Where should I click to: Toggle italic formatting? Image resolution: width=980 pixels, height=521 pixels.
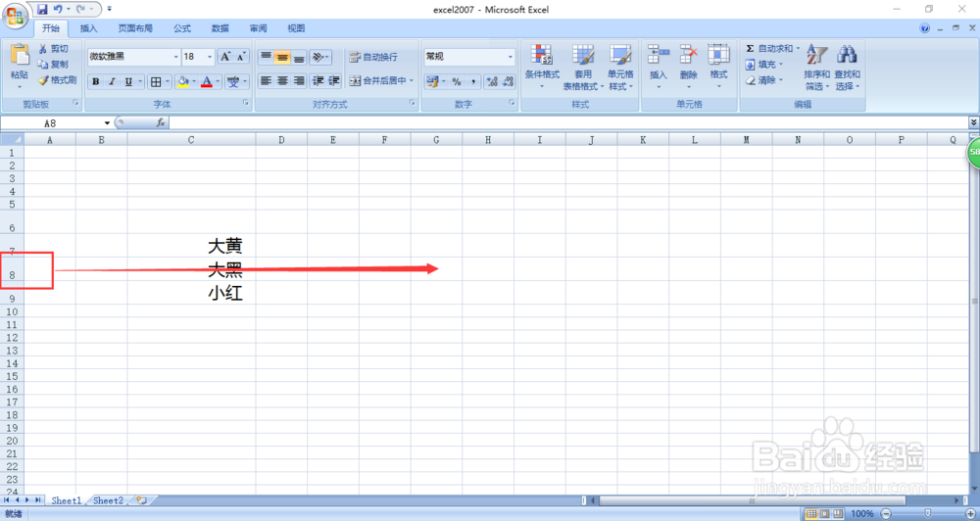[x=112, y=81]
